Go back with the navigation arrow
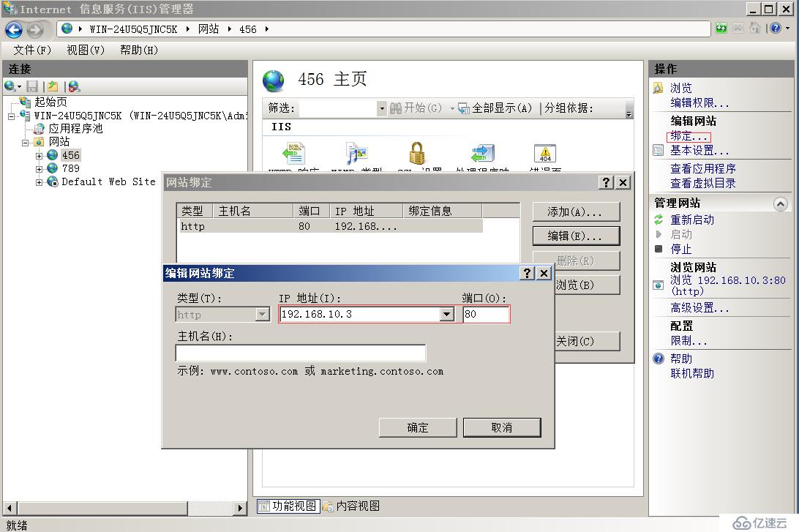 point(14,30)
